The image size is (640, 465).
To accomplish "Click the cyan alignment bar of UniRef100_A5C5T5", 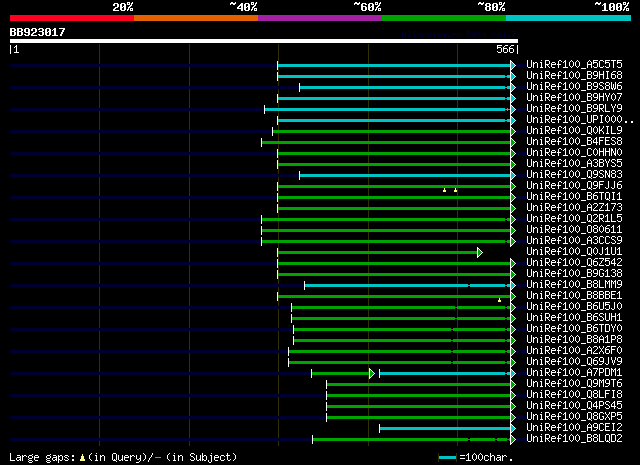I will [394, 65].
